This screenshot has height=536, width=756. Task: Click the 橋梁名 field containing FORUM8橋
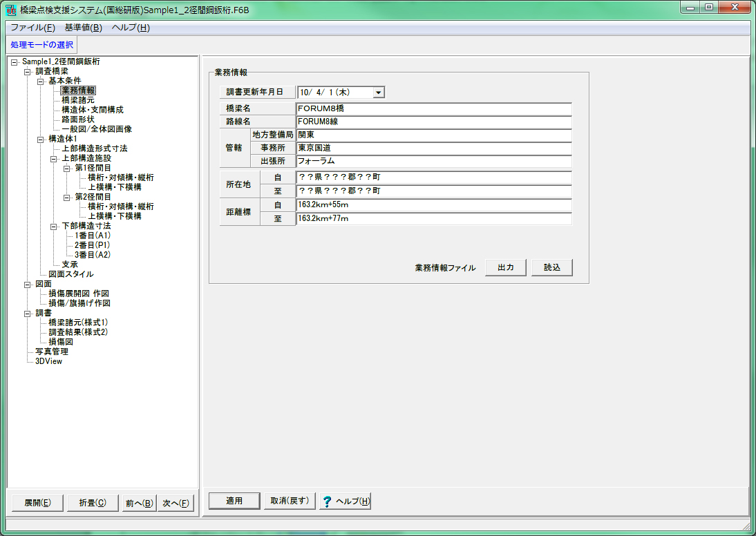[x=434, y=108]
